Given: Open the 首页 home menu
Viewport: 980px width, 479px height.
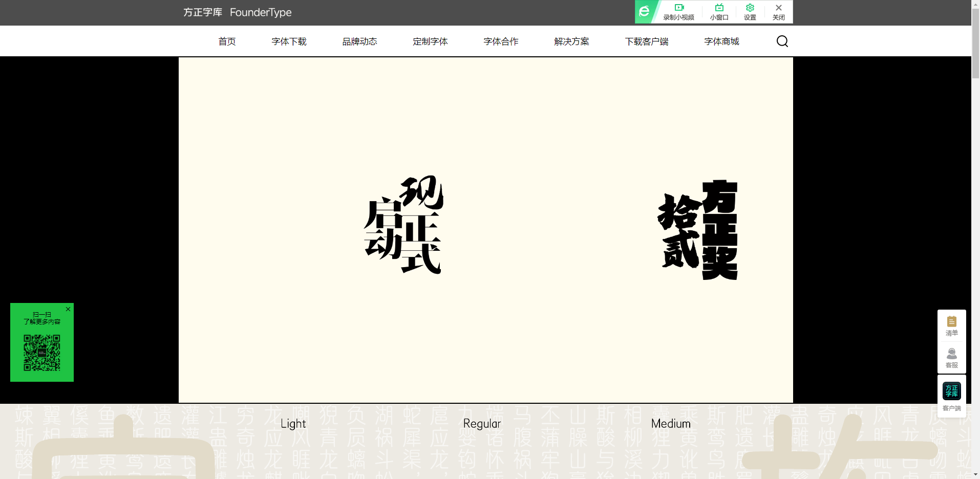Looking at the screenshot, I should click(x=227, y=41).
